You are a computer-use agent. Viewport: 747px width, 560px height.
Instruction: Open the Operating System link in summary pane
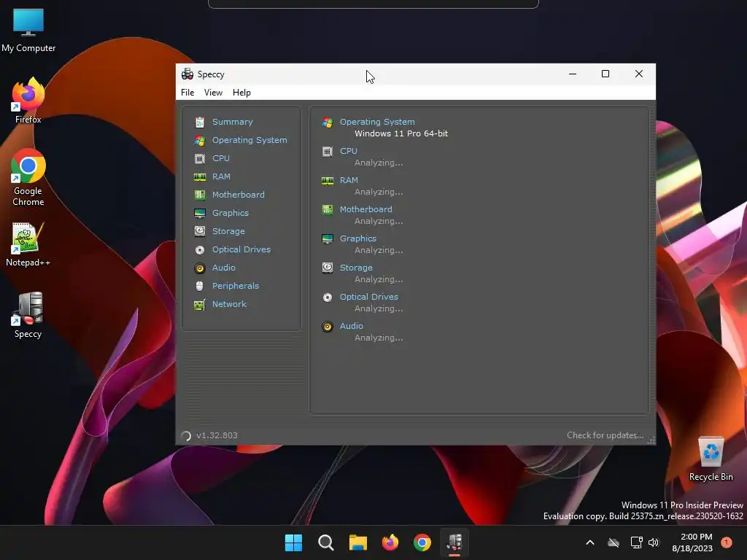click(377, 122)
